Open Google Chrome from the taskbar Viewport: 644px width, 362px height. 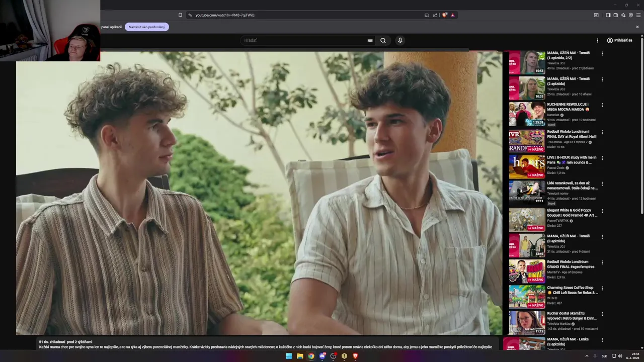click(x=311, y=356)
